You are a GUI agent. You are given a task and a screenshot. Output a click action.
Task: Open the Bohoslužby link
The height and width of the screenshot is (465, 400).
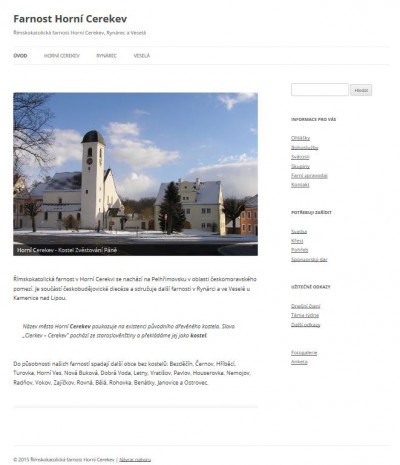pyautogui.click(x=305, y=147)
